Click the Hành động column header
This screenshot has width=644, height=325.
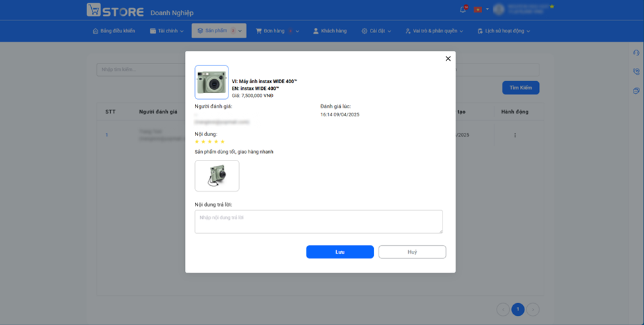(x=515, y=112)
